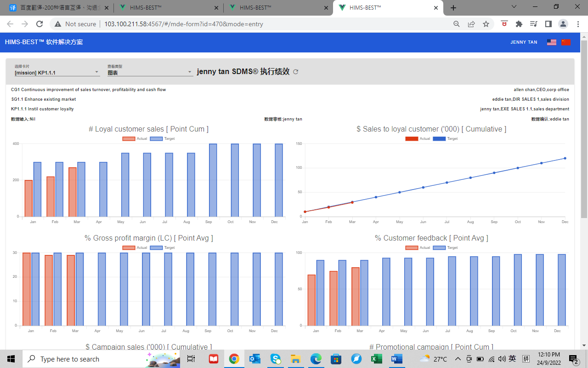Toggle the Target legend in Gross profit margin chart
This screenshot has width=588, height=368.
click(163, 247)
